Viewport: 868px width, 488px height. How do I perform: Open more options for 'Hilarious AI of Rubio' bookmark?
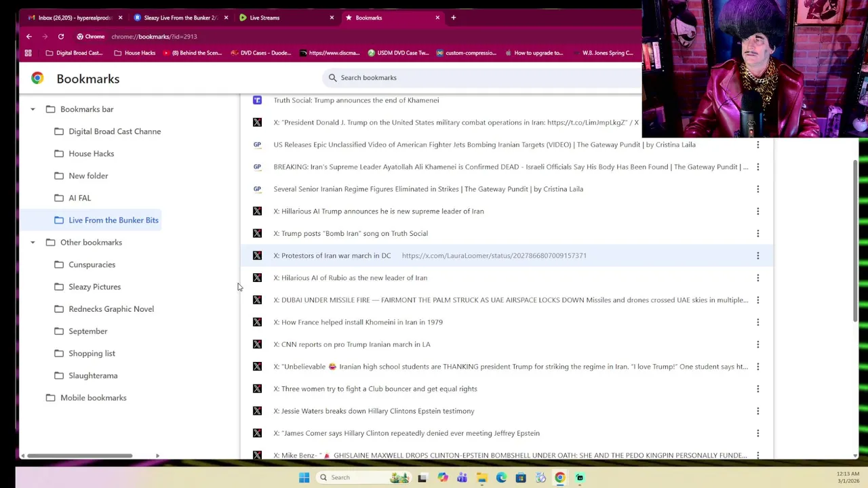(757, 278)
